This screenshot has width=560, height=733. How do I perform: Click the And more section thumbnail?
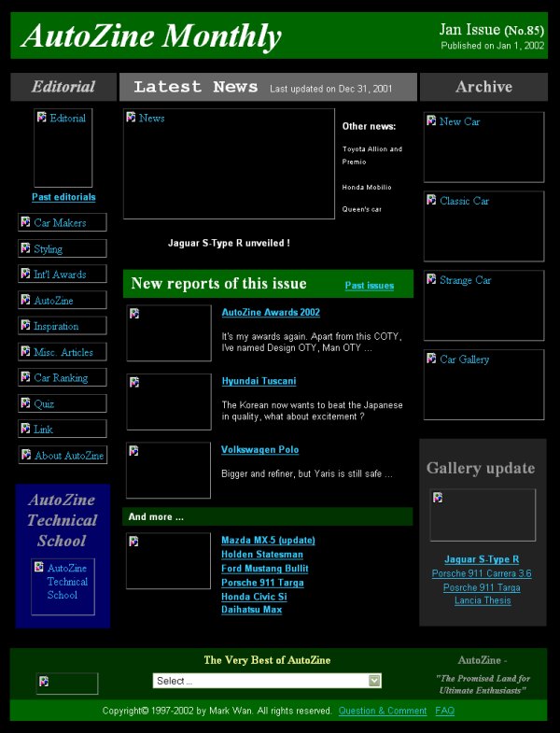coord(168,561)
